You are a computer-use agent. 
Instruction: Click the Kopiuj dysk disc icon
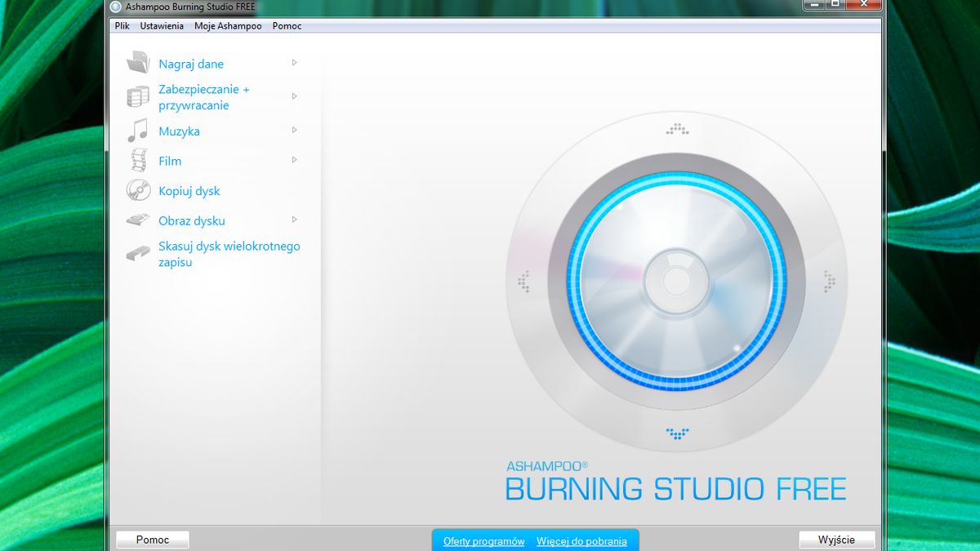pyautogui.click(x=138, y=190)
